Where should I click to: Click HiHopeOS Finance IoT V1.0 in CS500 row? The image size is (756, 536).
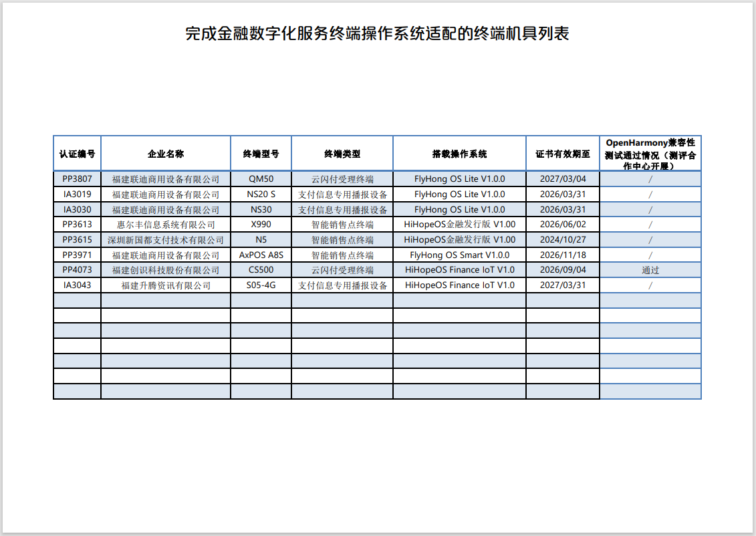459,270
